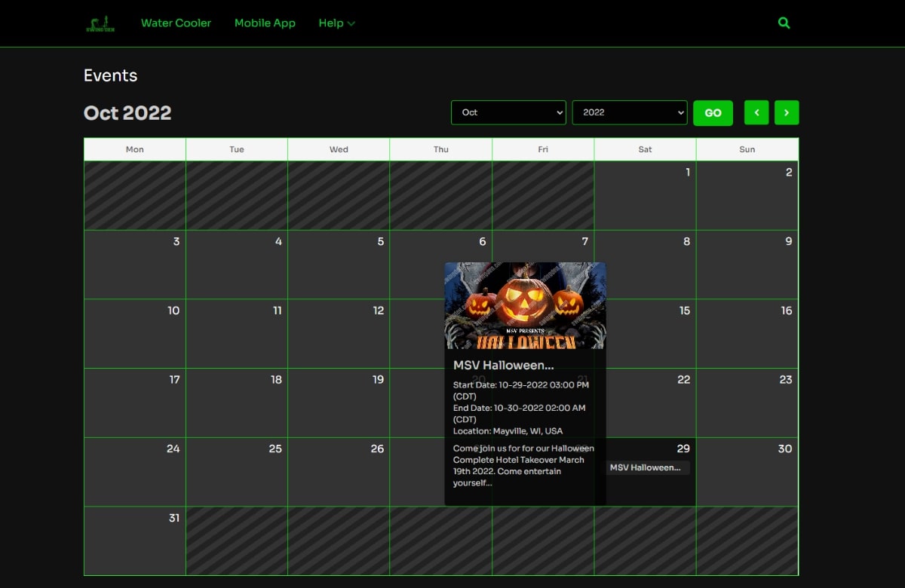Select October 30 calendar cell

pos(747,472)
